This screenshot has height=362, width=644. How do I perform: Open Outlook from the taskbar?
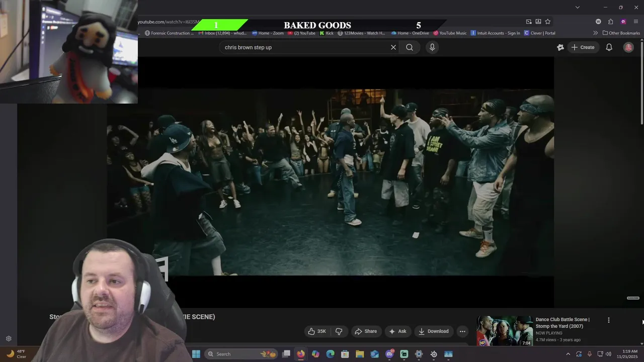(374, 354)
